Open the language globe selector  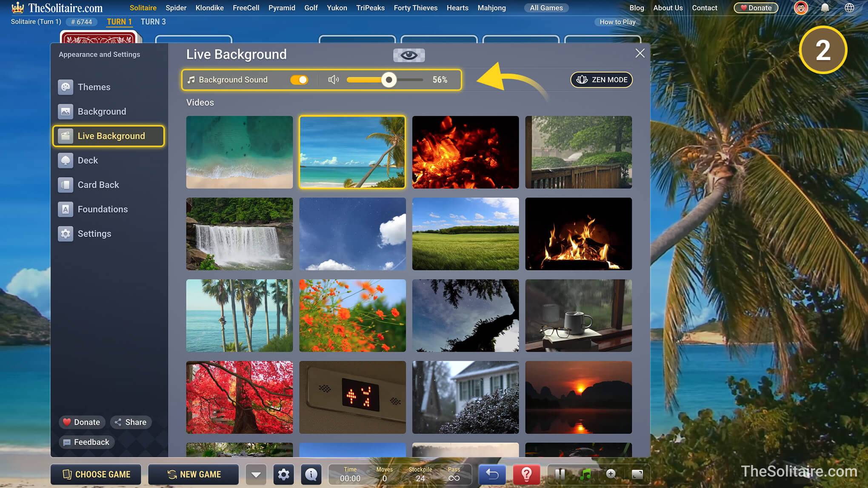(849, 8)
